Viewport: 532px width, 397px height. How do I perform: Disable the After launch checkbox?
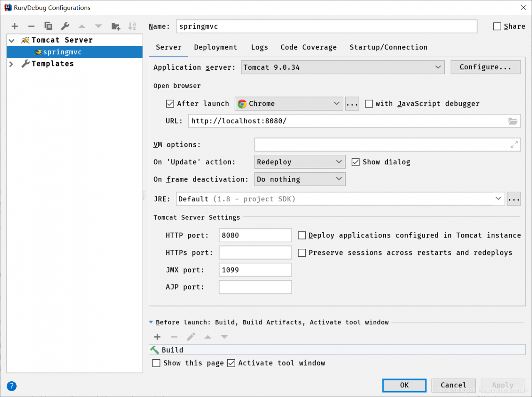pos(170,104)
